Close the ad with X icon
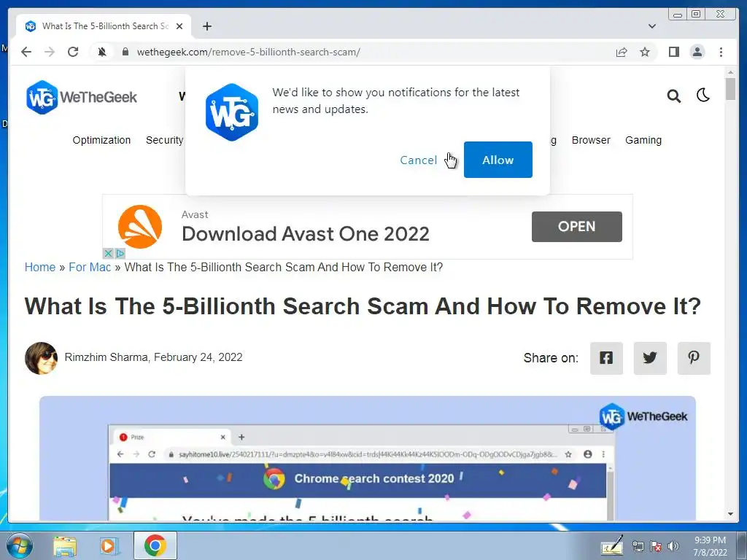This screenshot has width=747, height=560. (x=108, y=253)
